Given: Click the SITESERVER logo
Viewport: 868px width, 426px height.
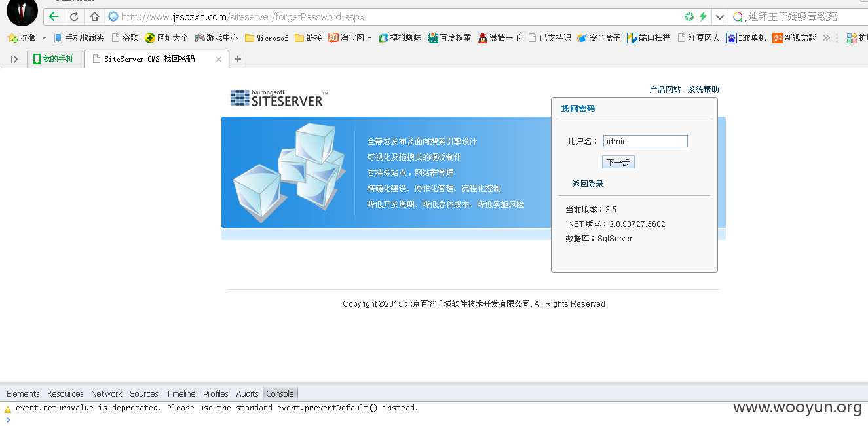Looking at the screenshot, I should [x=279, y=98].
